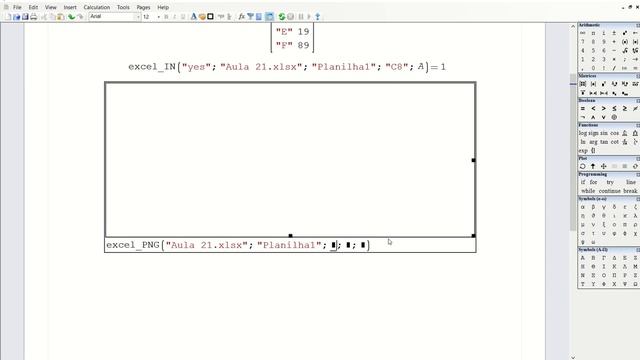Viewport: 640px width, 360px height.
Task: Click the vertical scrollbar down arrow
Action: (573, 357)
